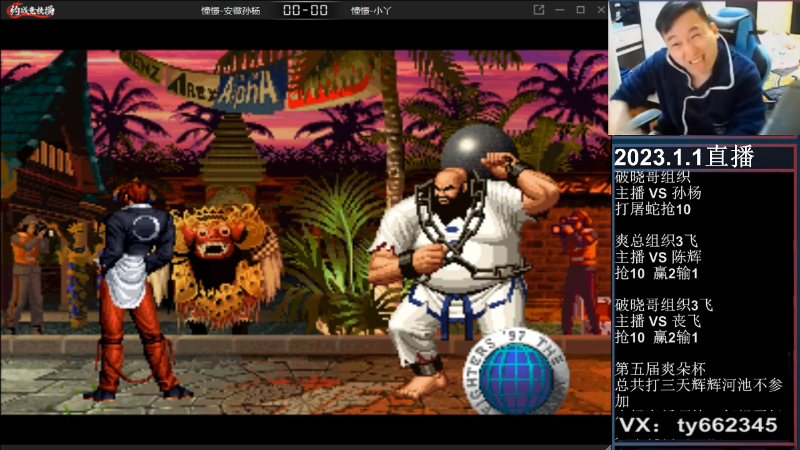800x450 pixels.
Task: Click the VX: ty662345 contact text
Action: [698, 426]
